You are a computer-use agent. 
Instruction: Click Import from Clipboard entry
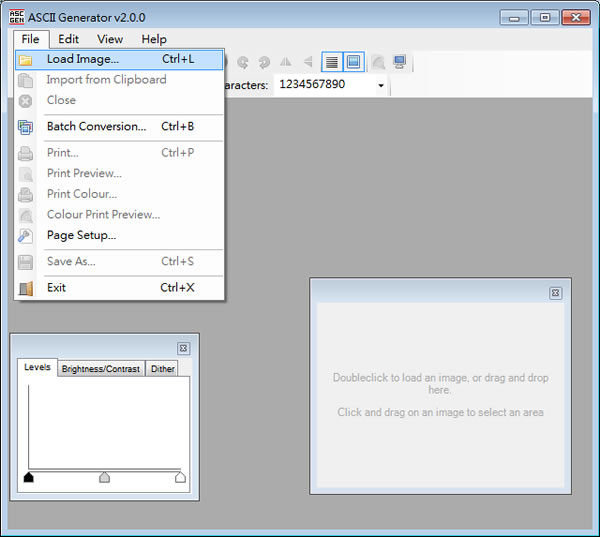coord(119,80)
